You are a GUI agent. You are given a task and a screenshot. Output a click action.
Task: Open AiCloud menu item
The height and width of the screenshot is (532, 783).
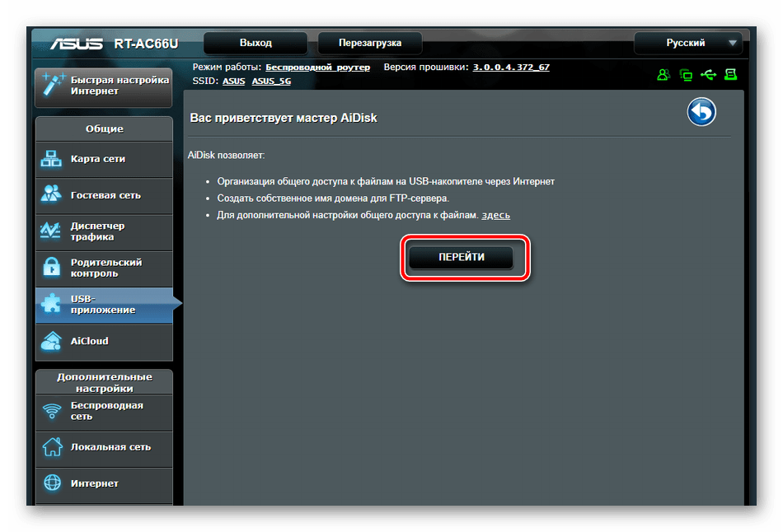pos(104,342)
